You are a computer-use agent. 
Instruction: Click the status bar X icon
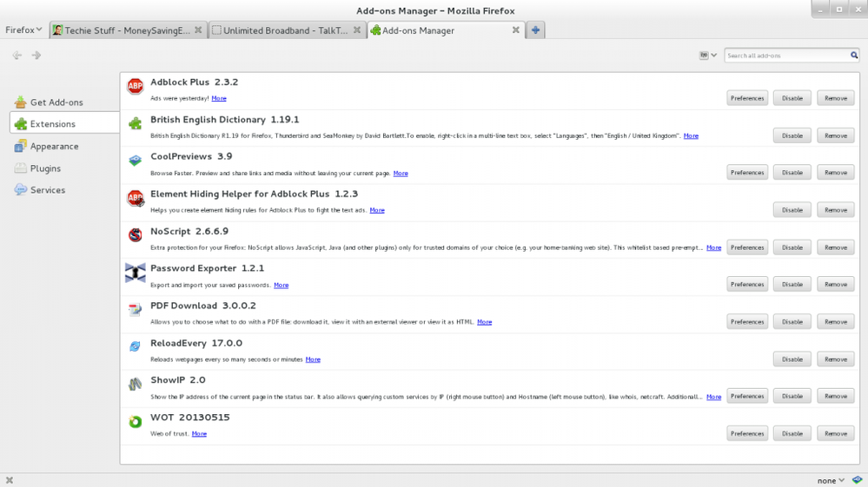point(10,480)
